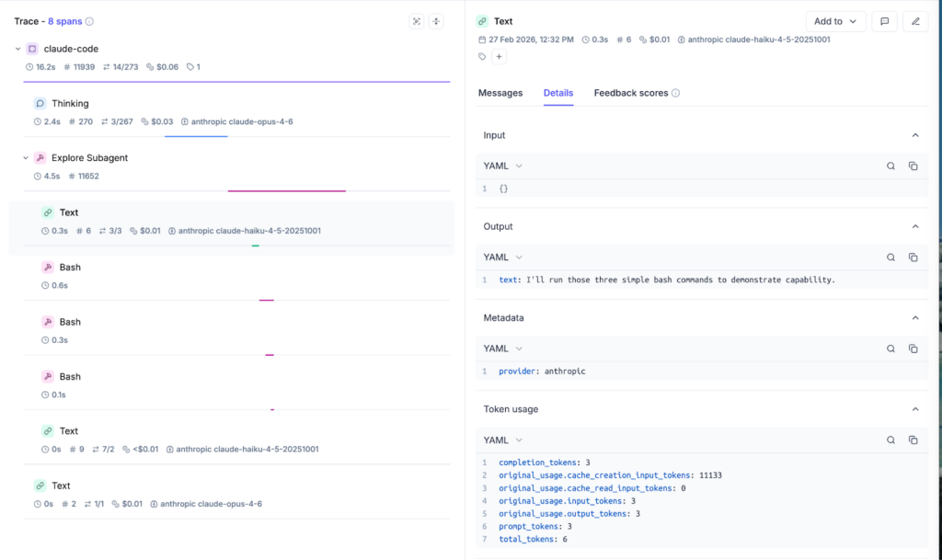Select the first Bash span (0.6s)
This screenshot has height=560, width=942.
pos(70,268)
